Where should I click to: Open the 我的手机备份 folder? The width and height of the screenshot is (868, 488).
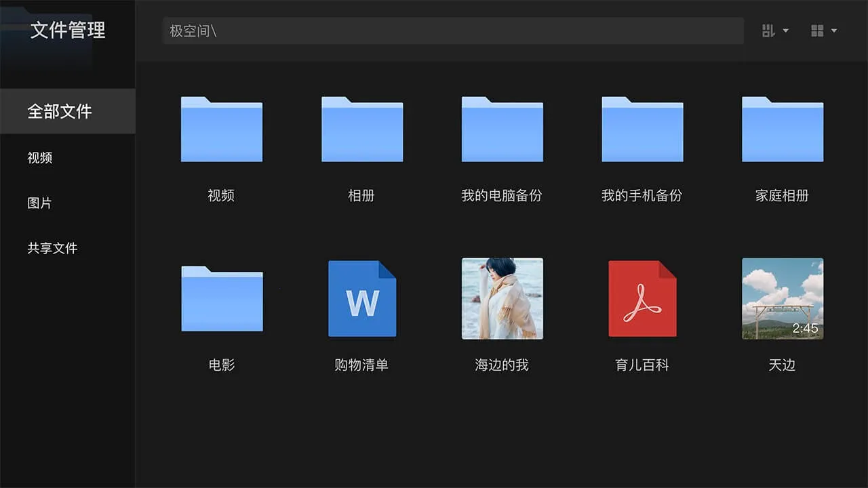(x=642, y=129)
